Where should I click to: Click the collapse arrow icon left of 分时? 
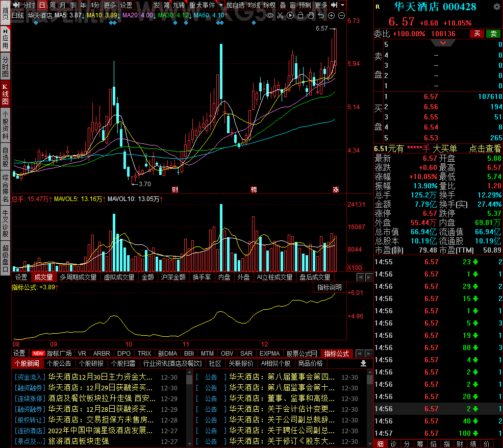(x=16, y=5)
